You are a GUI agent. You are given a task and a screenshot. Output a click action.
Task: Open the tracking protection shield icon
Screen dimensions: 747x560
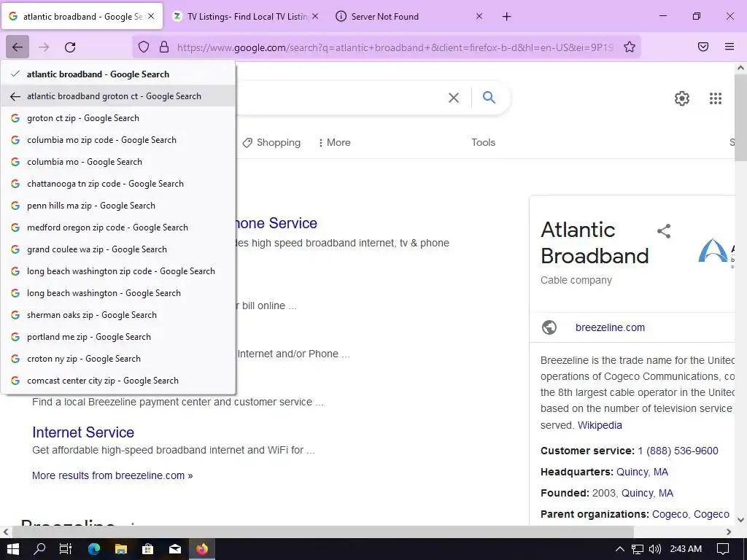coord(144,47)
